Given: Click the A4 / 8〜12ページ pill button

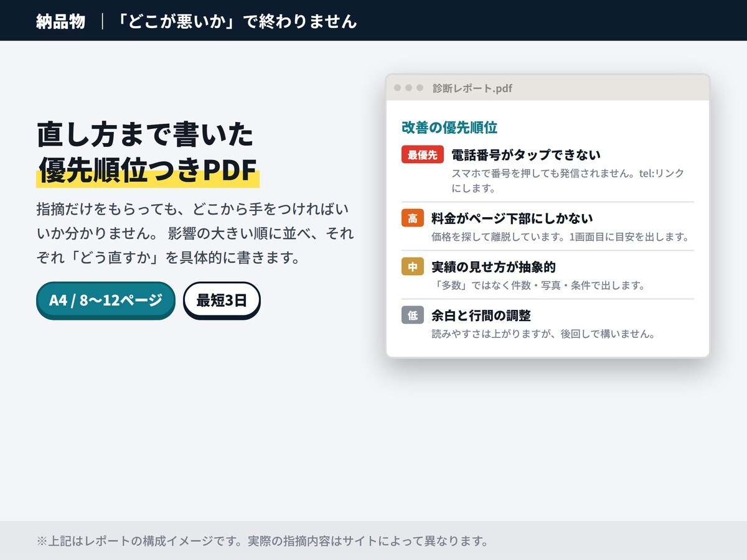Looking at the screenshot, I should (x=105, y=300).
